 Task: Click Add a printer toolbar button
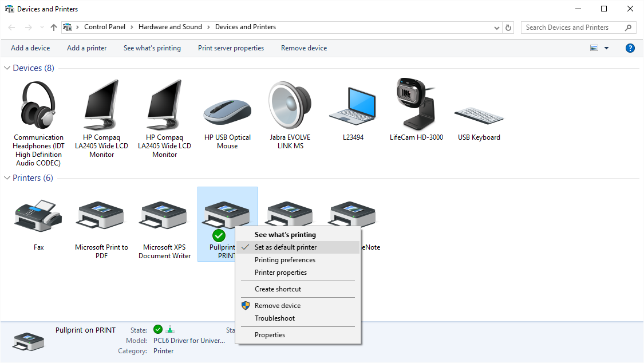point(86,48)
